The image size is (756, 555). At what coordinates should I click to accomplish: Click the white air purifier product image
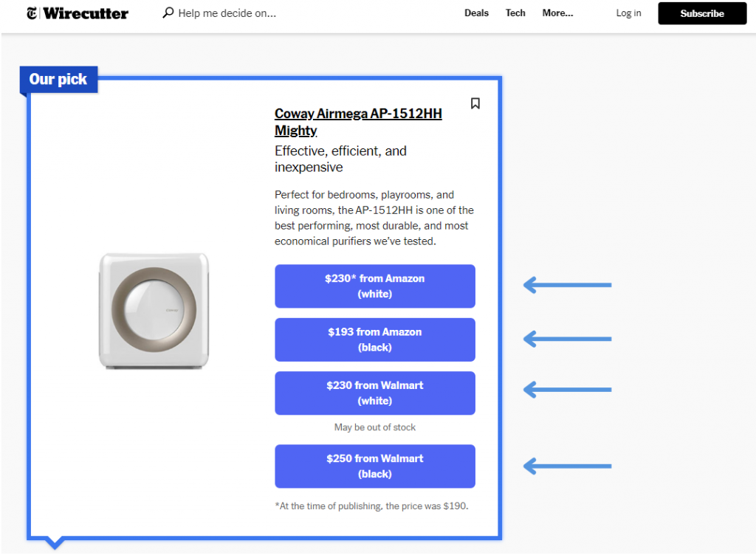click(x=154, y=311)
